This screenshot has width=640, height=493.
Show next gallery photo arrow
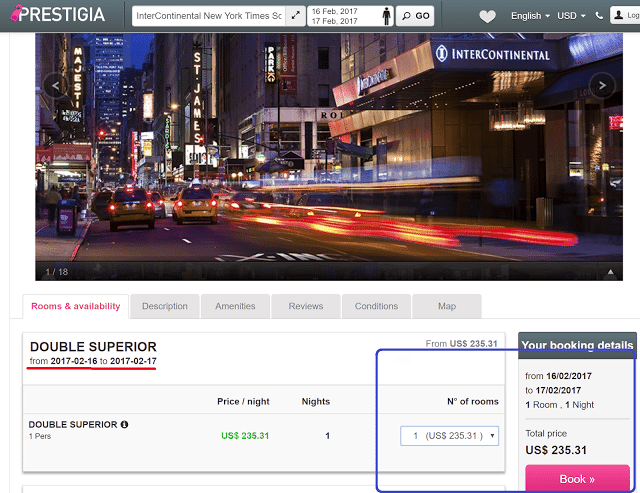pos(602,85)
